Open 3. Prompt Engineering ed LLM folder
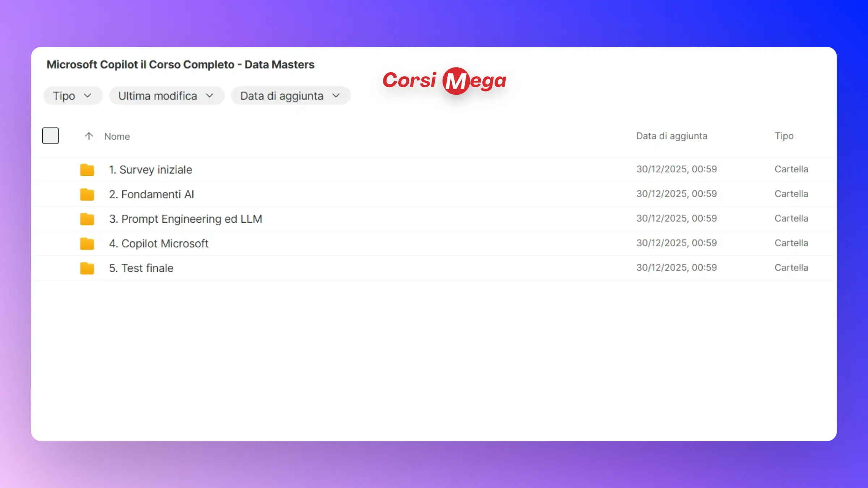This screenshot has height=488, width=868. pyautogui.click(x=186, y=219)
